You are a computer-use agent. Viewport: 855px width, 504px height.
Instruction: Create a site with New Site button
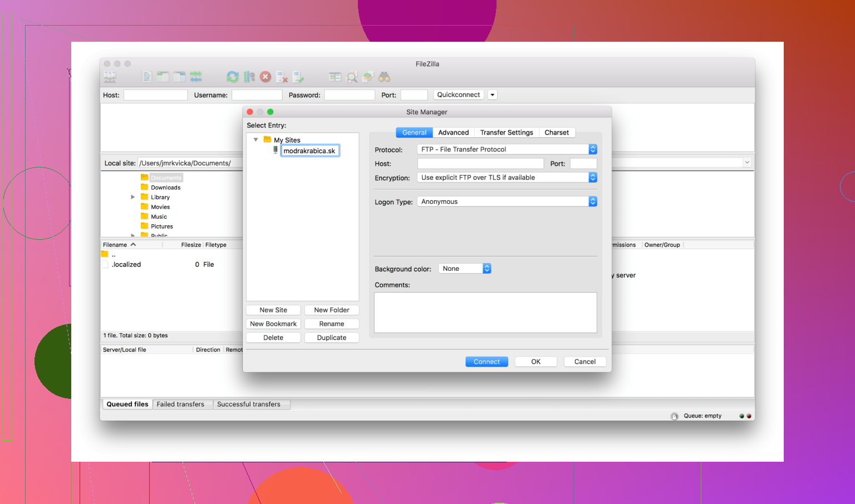point(273,310)
